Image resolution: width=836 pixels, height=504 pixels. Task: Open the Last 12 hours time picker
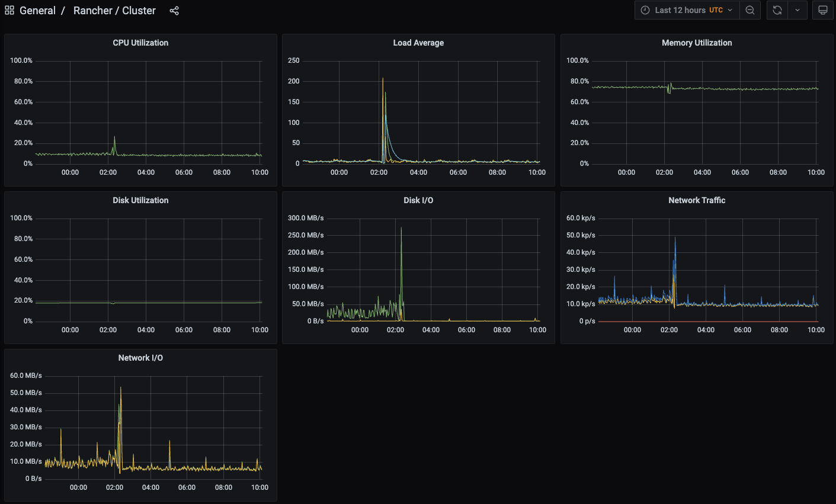pos(680,10)
